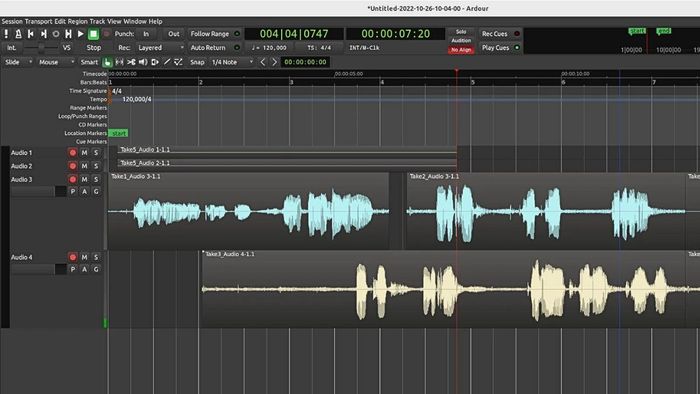700x394 pixels.
Task: Play the selected range icon
Action: pyautogui.click(x=68, y=34)
